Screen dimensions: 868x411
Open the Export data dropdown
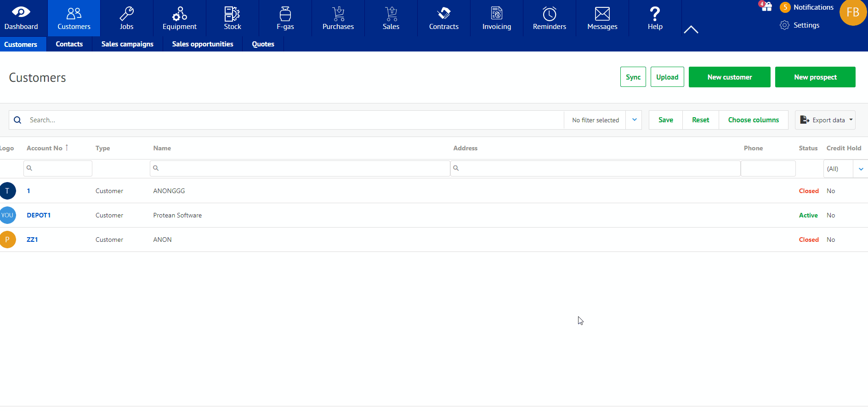pyautogui.click(x=825, y=120)
